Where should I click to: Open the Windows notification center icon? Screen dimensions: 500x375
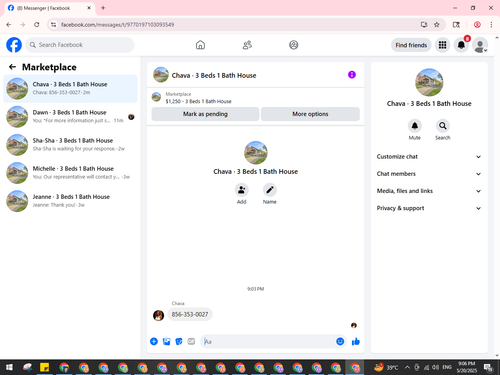coord(488,367)
